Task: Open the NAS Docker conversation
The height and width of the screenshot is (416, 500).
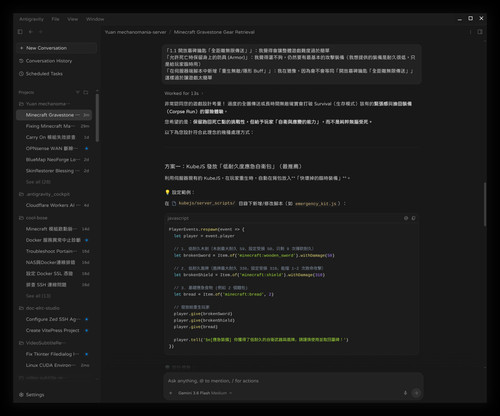Action: (54, 262)
